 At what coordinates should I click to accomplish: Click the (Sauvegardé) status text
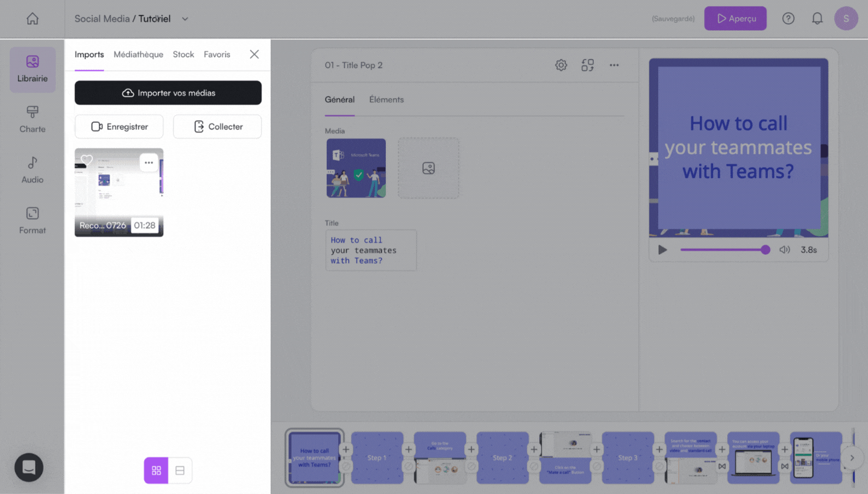(673, 19)
